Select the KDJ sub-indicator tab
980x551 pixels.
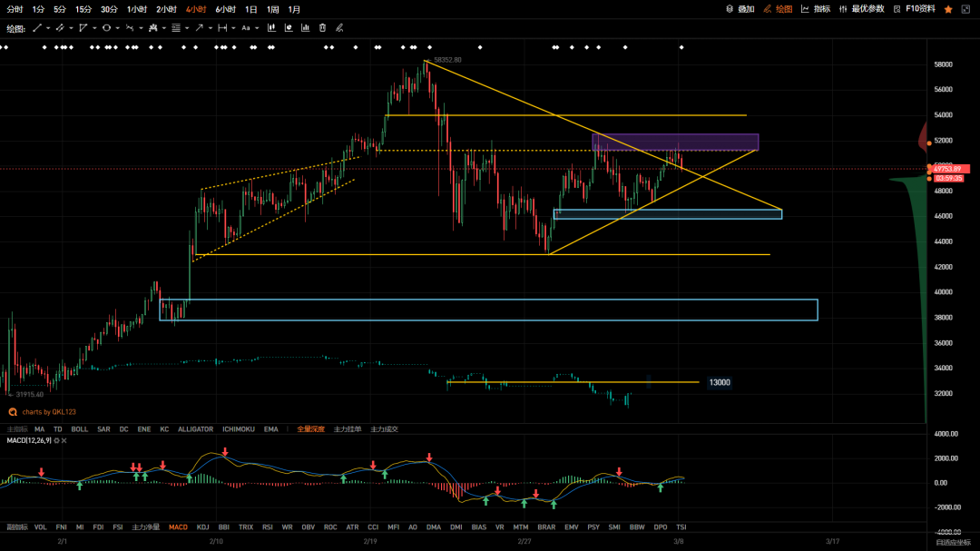(x=202, y=526)
